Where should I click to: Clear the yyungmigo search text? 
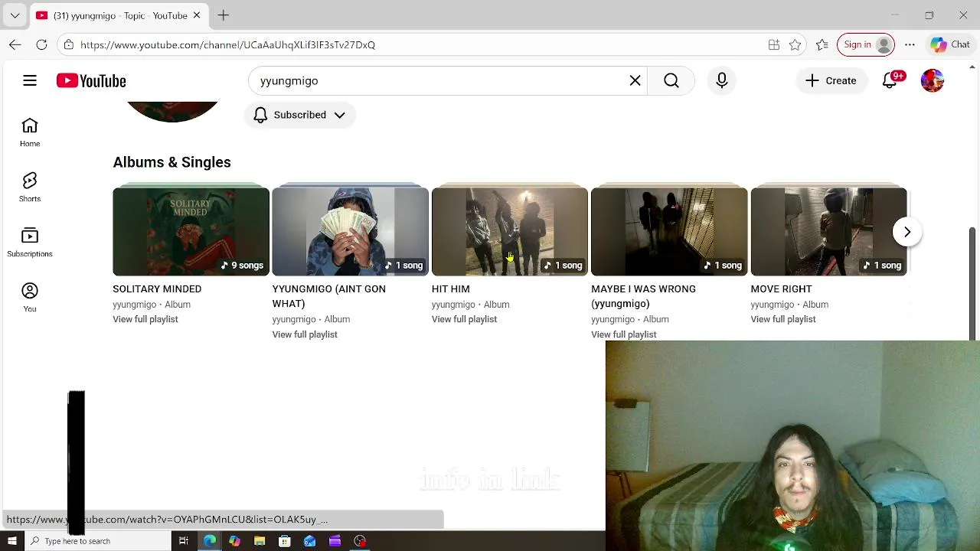click(635, 80)
